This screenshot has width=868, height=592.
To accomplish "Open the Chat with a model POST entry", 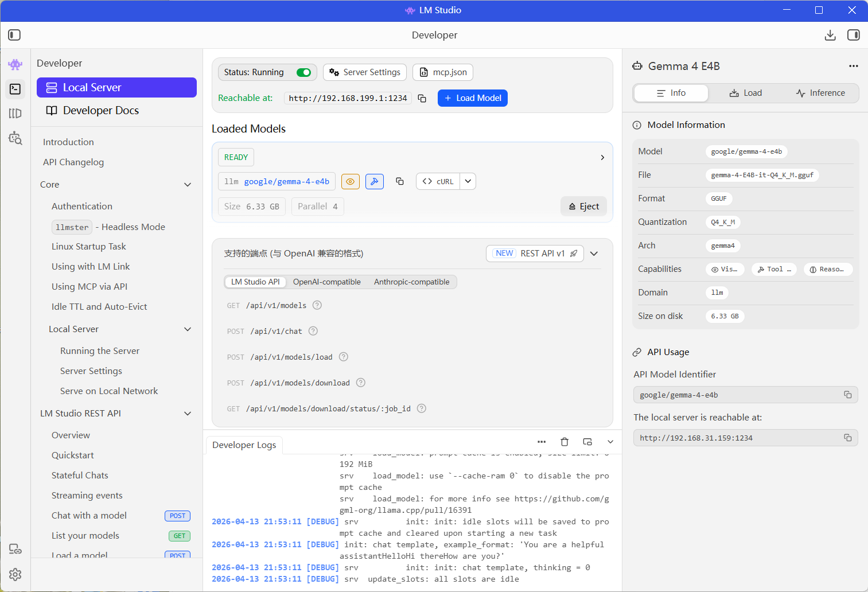I will tap(120, 516).
